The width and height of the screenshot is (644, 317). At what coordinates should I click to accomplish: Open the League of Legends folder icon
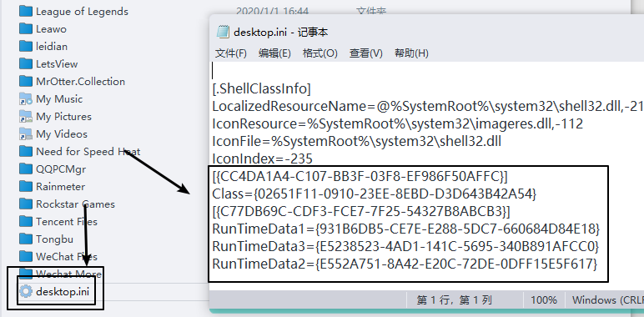point(26,11)
